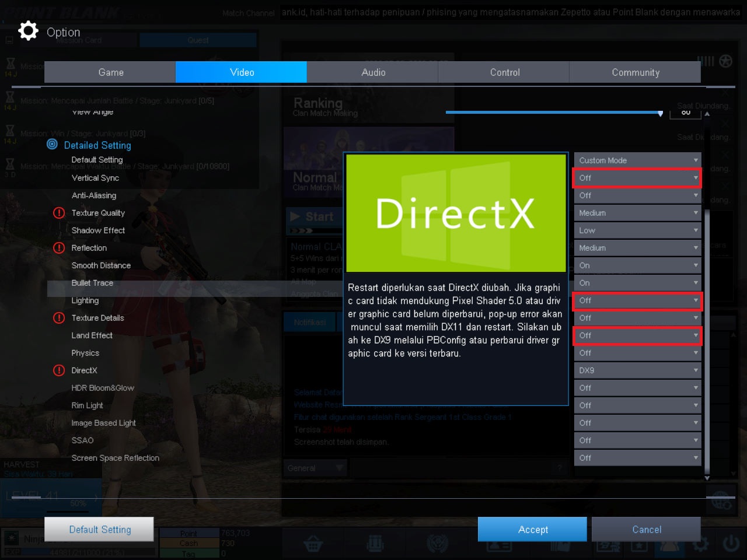Click the warning icon beside Reflection

tap(59, 248)
